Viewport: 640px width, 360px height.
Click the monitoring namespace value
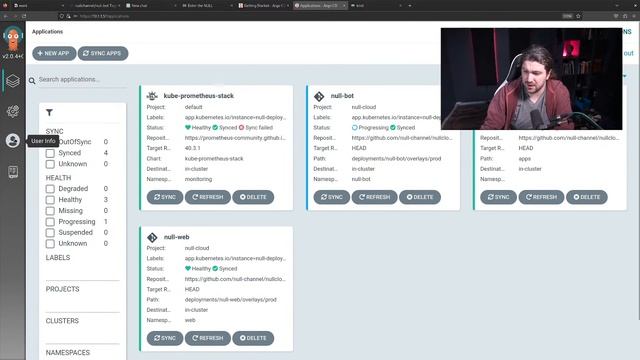tap(198, 179)
